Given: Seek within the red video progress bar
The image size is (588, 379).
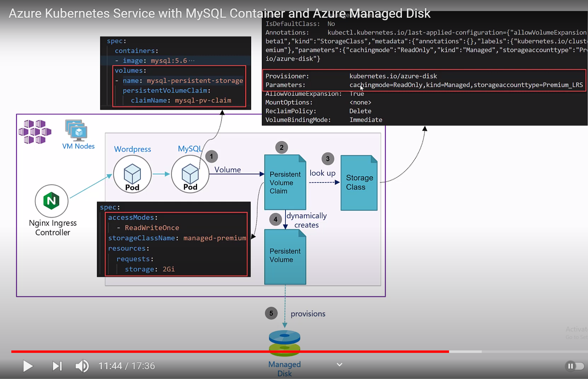Looking at the screenshot, I should click(230, 351).
